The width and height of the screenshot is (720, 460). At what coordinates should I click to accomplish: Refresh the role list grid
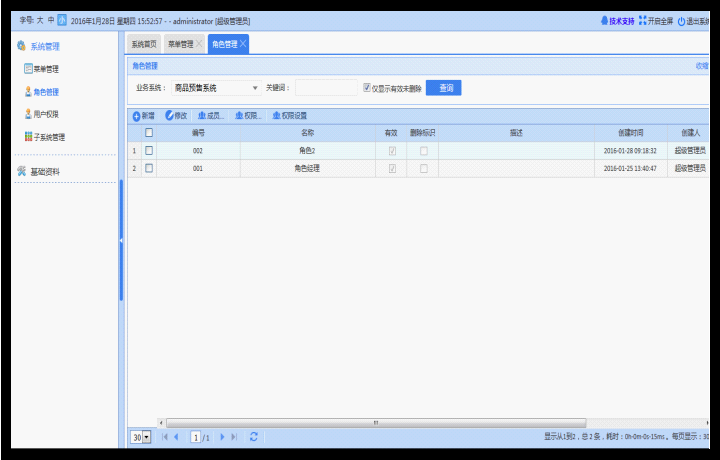253,437
